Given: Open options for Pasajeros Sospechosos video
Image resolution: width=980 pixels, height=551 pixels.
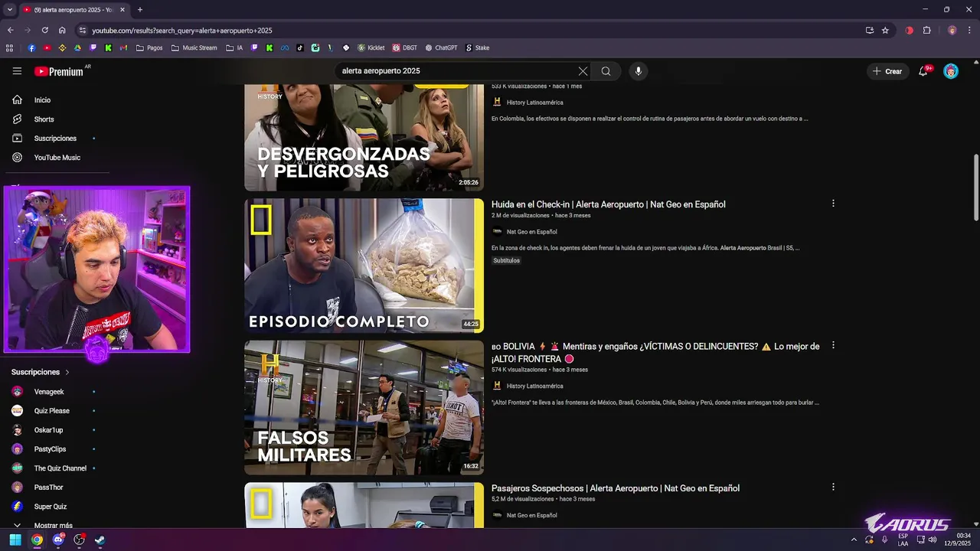Looking at the screenshot, I should click(833, 487).
